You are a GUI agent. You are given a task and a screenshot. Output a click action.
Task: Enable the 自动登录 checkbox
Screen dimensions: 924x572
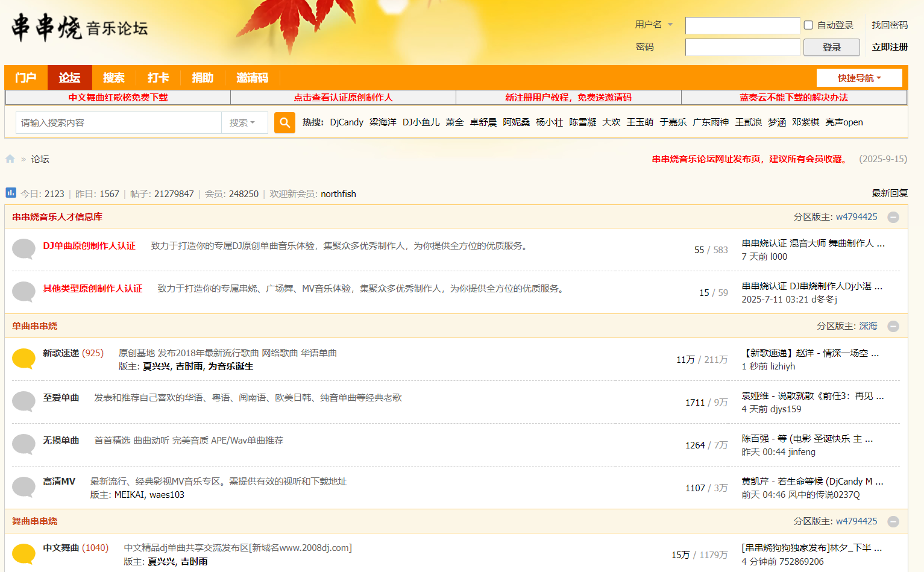(809, 25)
